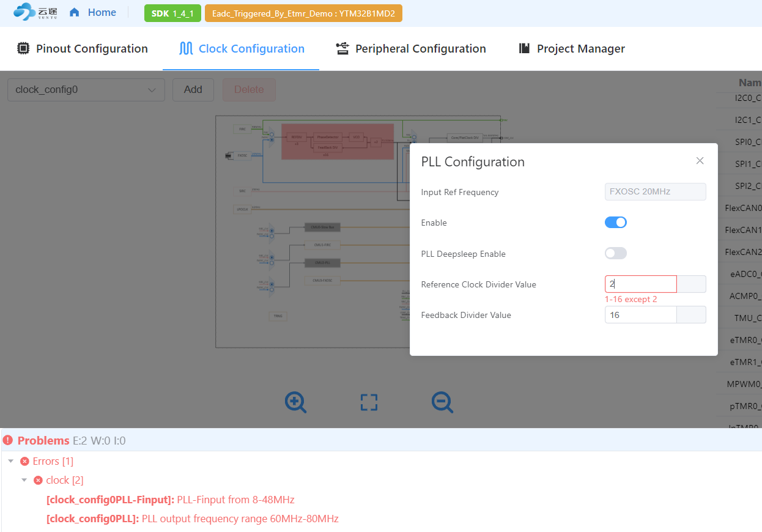Image resolution: width=762 pixels, height=532 pixels.
Task: Turn on PLL Deepsleep Enable switch
Action: (616, 253)
